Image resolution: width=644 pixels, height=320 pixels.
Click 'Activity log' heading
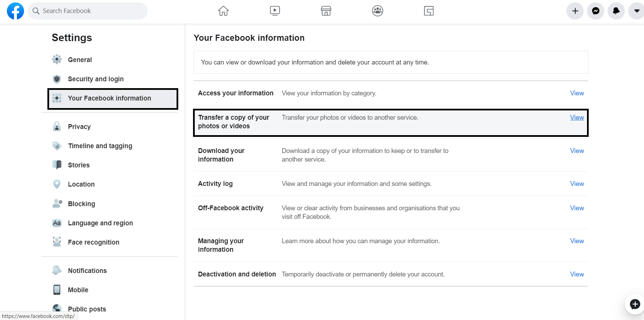tap(215, 183)
